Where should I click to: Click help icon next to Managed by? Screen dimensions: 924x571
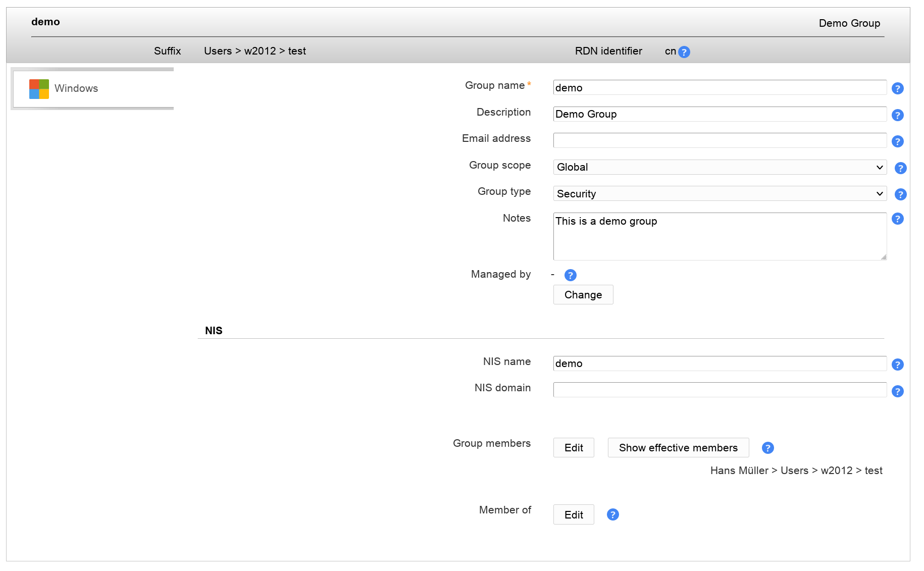570,275
